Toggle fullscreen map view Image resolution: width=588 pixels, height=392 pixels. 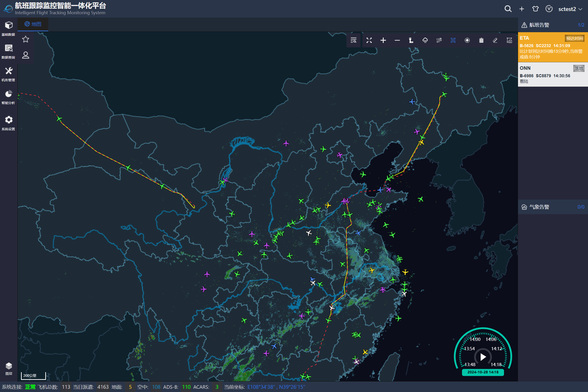click(369, 40)
